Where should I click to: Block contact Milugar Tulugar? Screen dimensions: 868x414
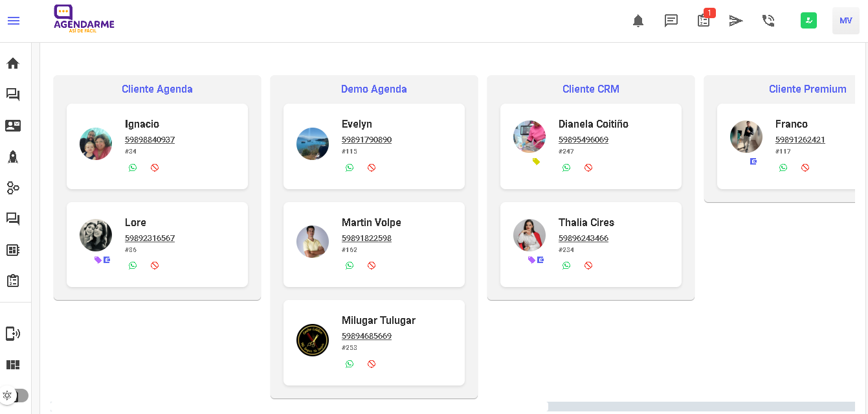(372, 364)
